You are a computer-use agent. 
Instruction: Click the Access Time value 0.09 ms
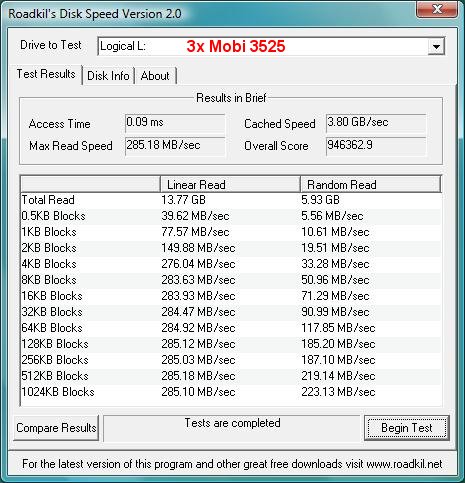coord(175,123)
